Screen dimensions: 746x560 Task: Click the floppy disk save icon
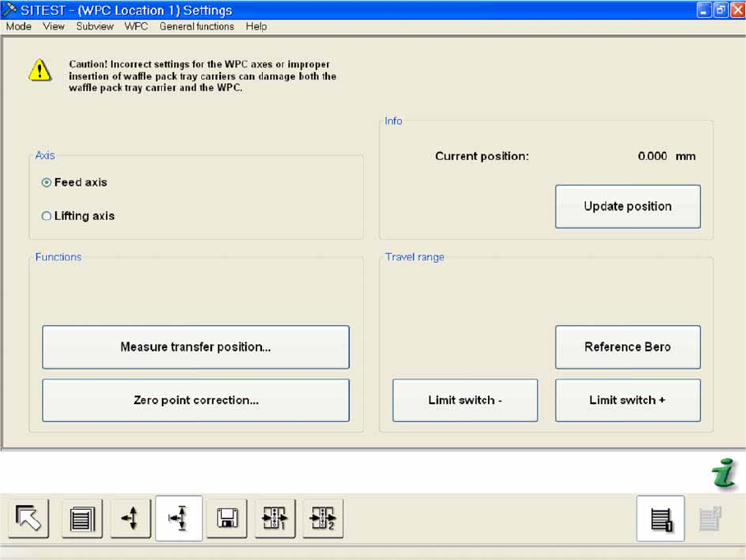click(227, 518)
